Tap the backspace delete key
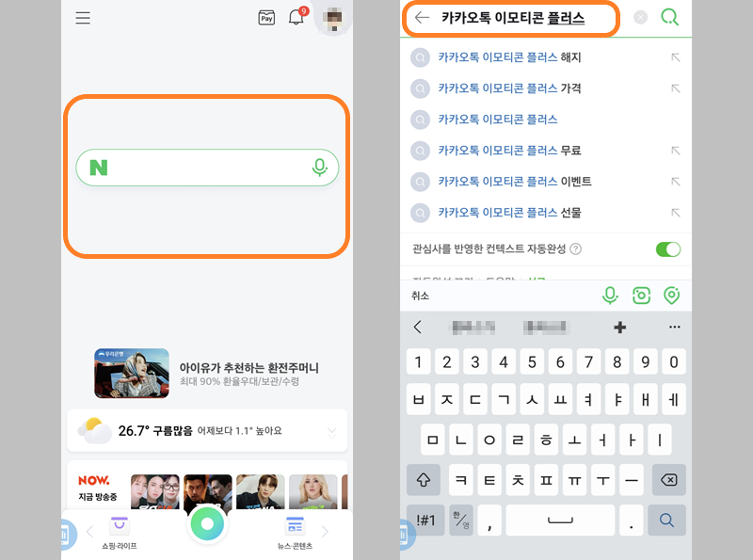Screen dimensions: 753x560 [669, 480]
